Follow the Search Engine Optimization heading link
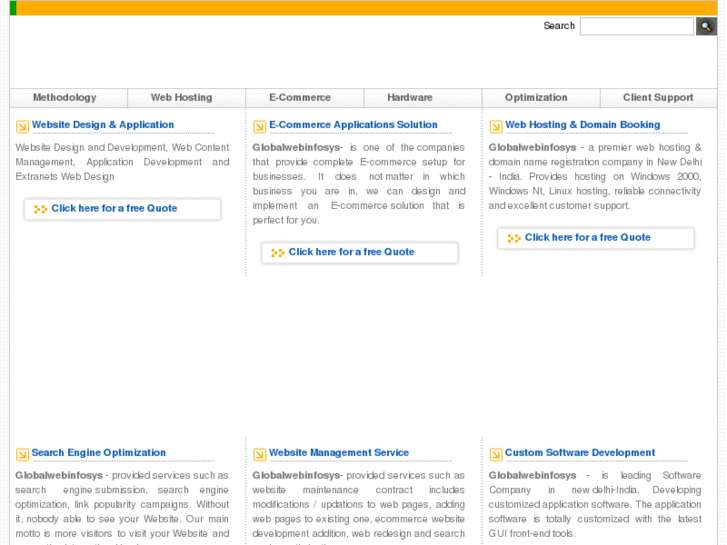Image resolution: width=727 pixels, height=545 pixels. coord(99,453)
